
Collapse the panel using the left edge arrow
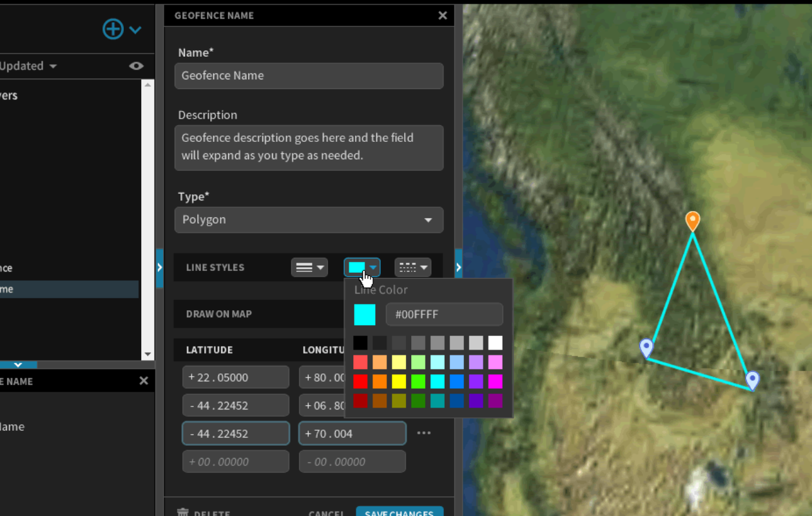(160, 266)
